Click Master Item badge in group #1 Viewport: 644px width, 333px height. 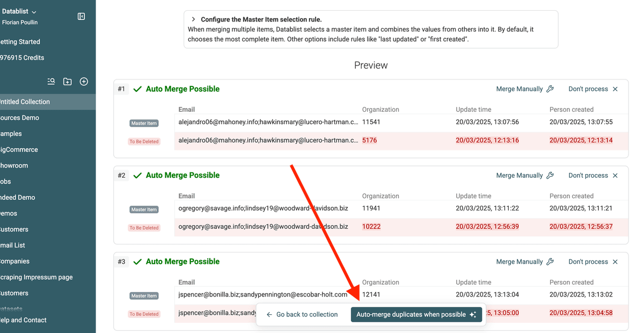[x=144, y=124]
